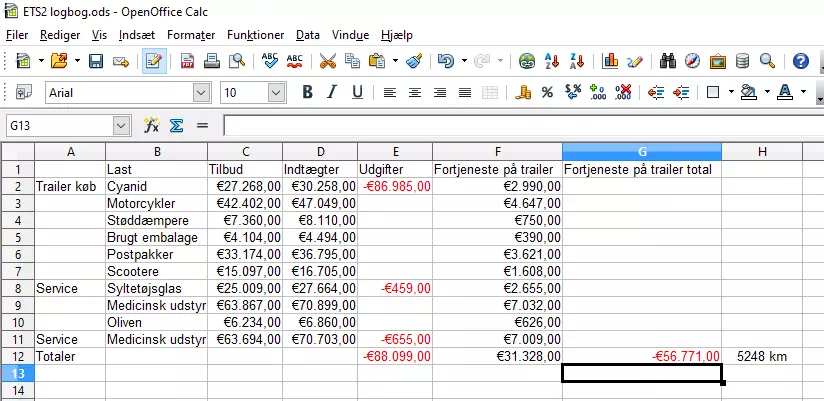Run the Spelling check icon
This screenshot has width=824, height=401.
coord(270,61)
